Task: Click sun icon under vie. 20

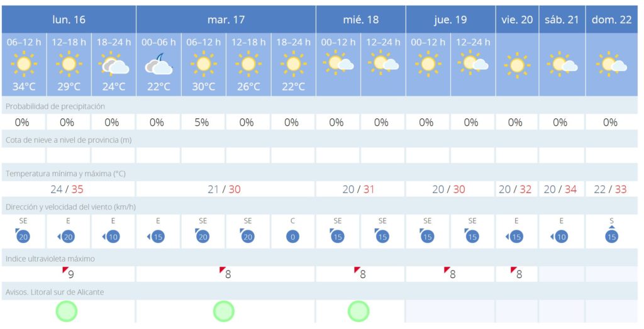Action: click(x=517, y=65)
